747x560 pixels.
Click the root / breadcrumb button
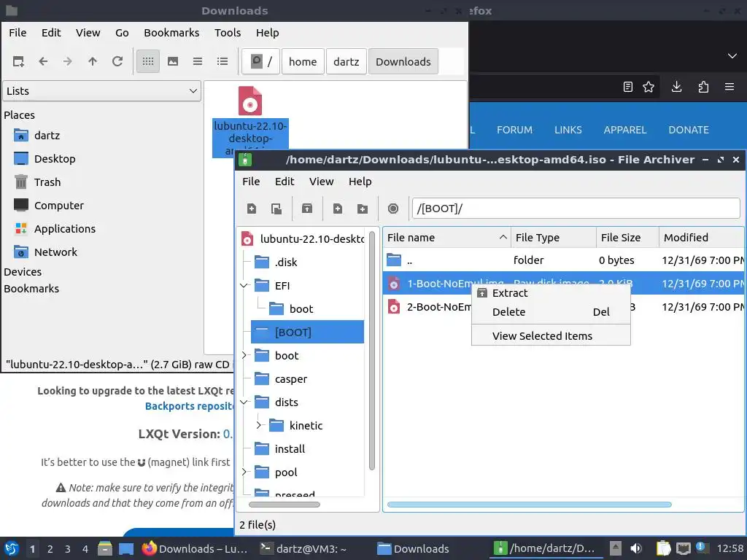pos(260,61)
